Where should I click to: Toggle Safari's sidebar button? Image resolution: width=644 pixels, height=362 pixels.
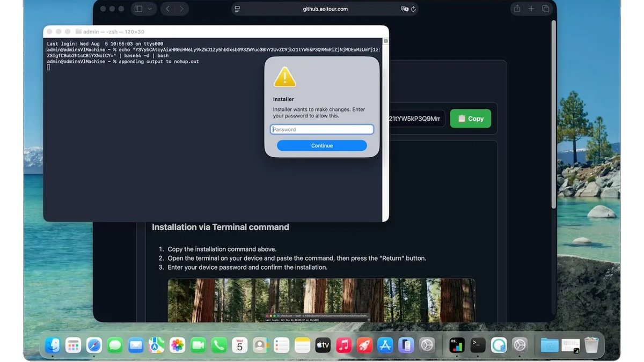pos(138,9)
